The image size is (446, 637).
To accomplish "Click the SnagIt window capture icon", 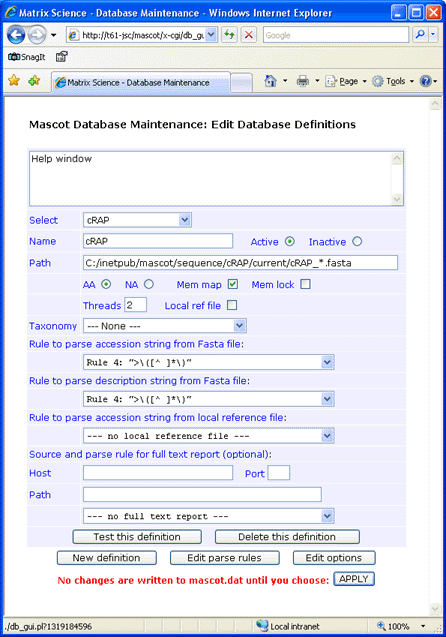I will coord(61,57).
